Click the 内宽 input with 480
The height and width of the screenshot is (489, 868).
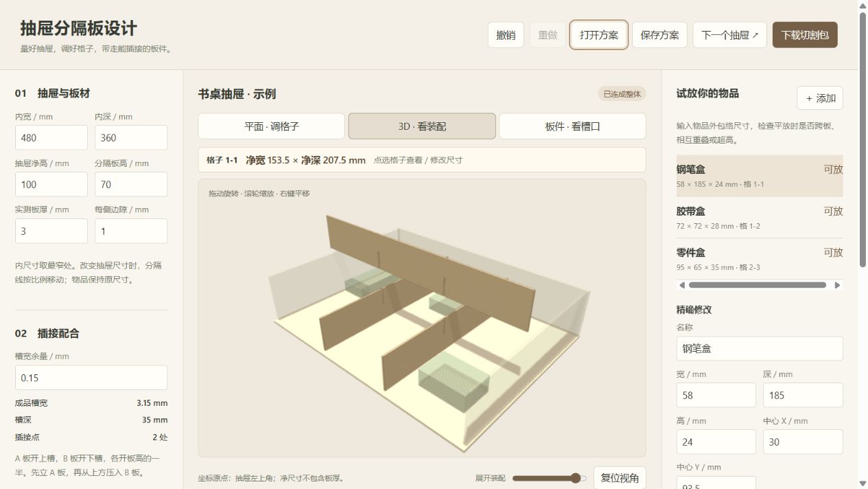(51, 137)
